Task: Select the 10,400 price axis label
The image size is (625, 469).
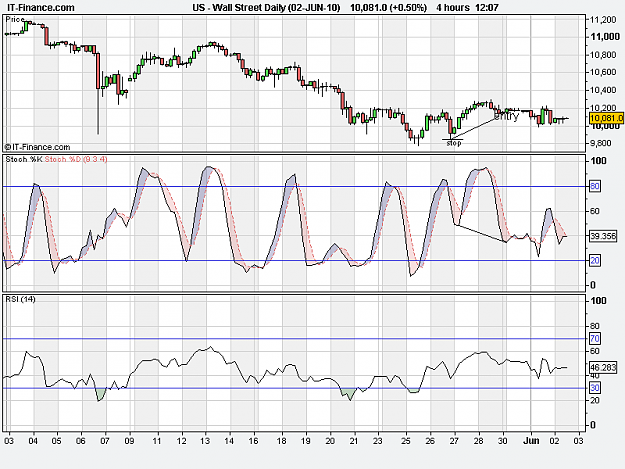Action: click(x=603, y=90)
